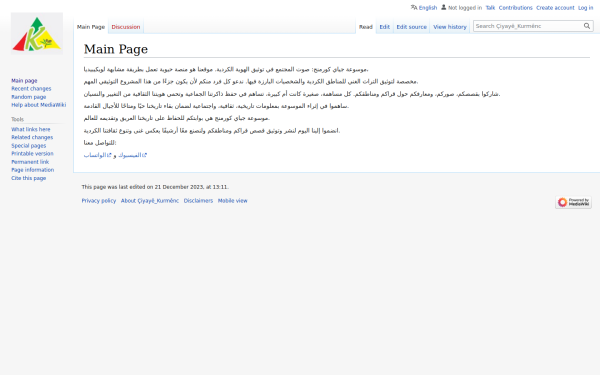Open Related changes
The width and height of the screenshot is (600, 375).
pos(32,137)
